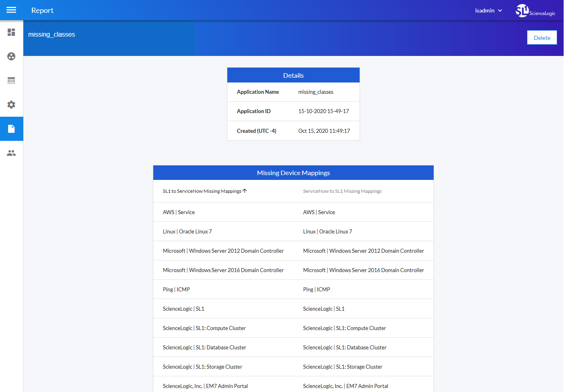Select SL1: Compute Cluster in SL1 column
The width and height of the screenshot is (564, 392).
pyautogui.click(x=204, y=328)
